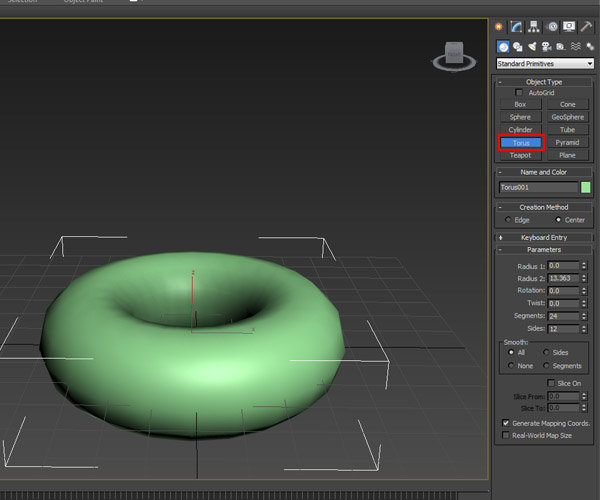Screen dimensions: 600x500
Task: Select the Geometry category icon
Action: (503, 47)
